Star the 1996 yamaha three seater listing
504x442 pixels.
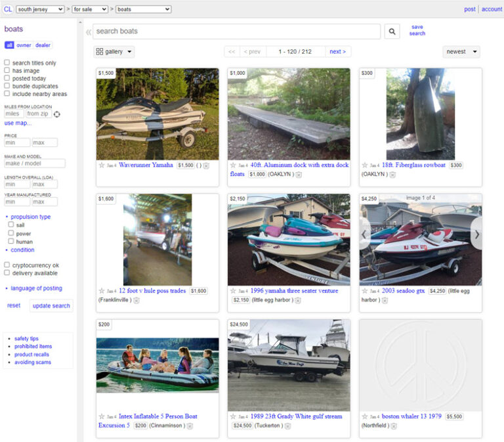coord(233,291)
